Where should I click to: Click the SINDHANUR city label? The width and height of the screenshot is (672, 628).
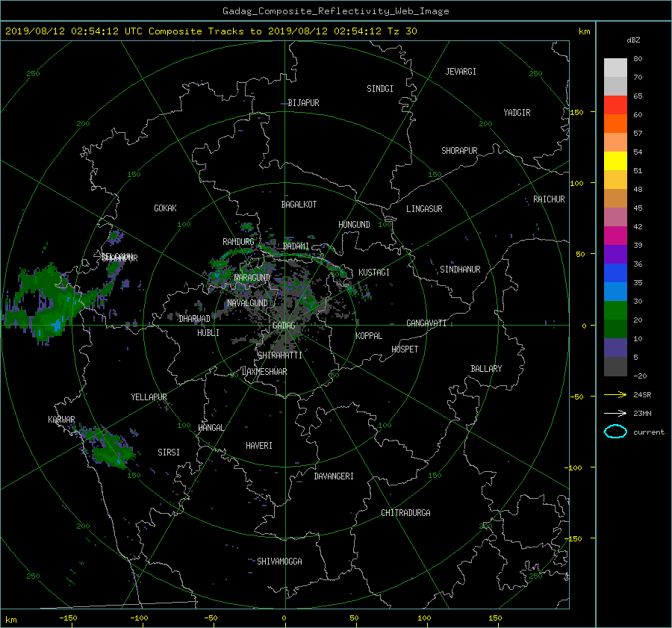tap(460, 270)
